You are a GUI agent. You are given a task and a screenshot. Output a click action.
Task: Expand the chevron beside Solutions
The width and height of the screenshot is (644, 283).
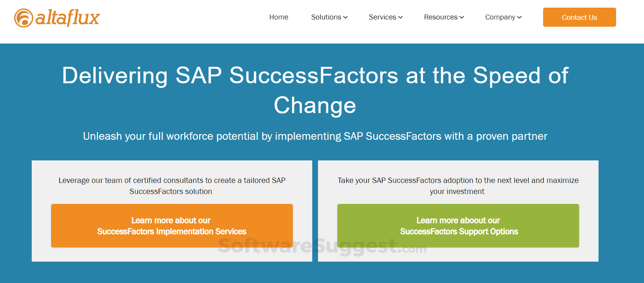pos(346,17)
